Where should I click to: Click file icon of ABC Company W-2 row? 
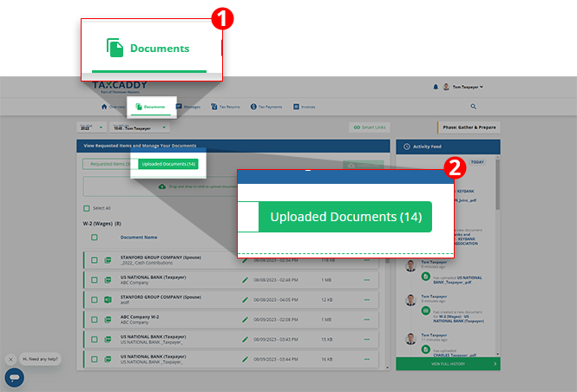[x=108, y=319]
